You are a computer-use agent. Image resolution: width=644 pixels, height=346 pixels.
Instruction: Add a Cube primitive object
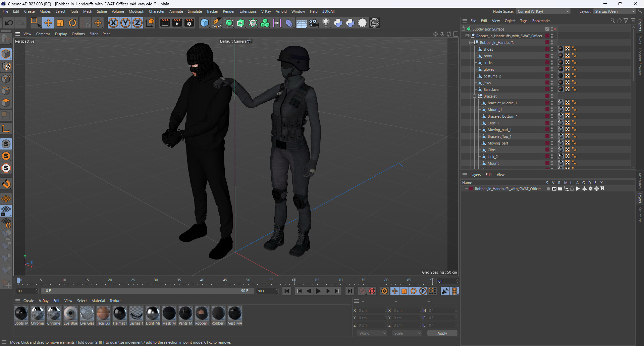204,23
